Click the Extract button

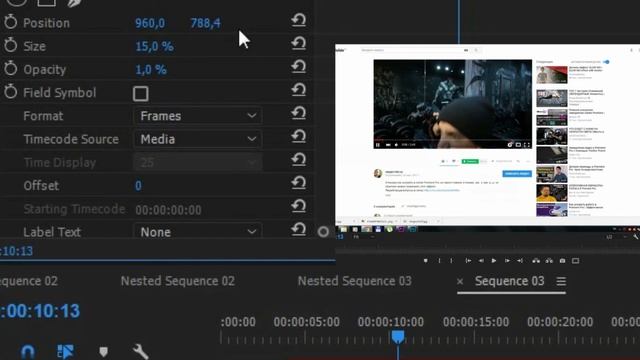click(x=549, y=260)
